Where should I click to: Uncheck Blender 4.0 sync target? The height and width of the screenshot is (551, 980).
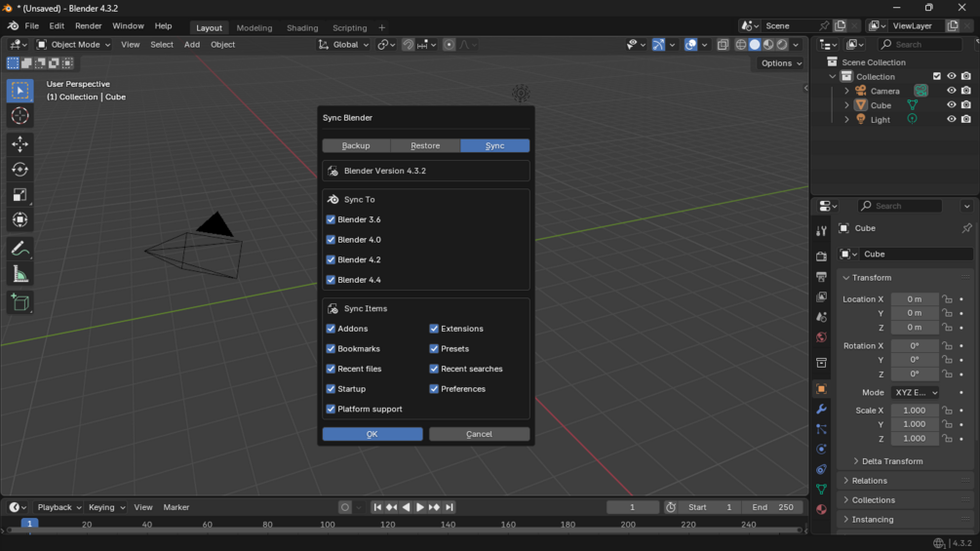tap(331, 240)
